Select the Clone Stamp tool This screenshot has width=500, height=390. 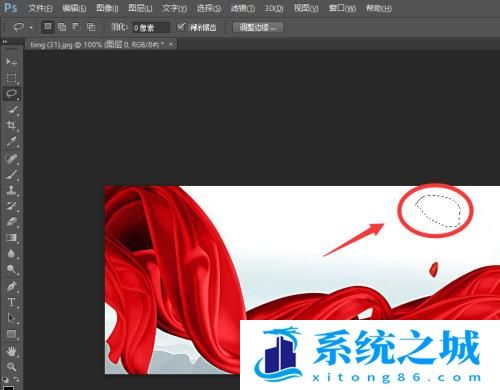11,190
